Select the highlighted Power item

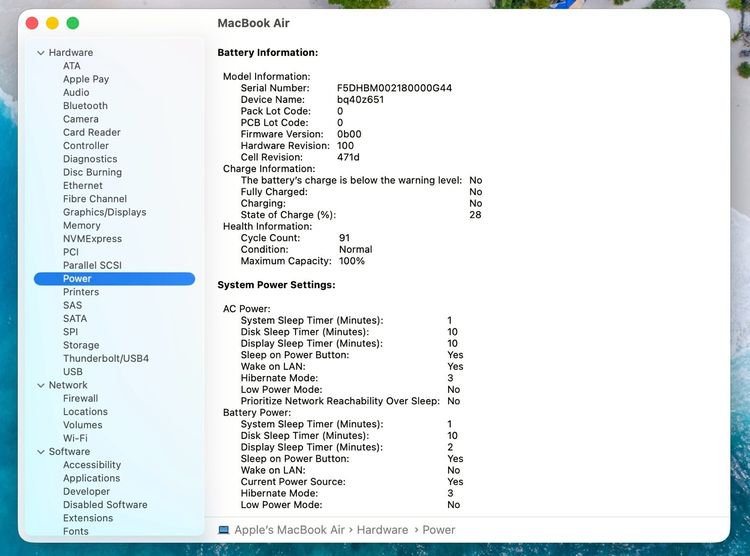tap(114, 279)
